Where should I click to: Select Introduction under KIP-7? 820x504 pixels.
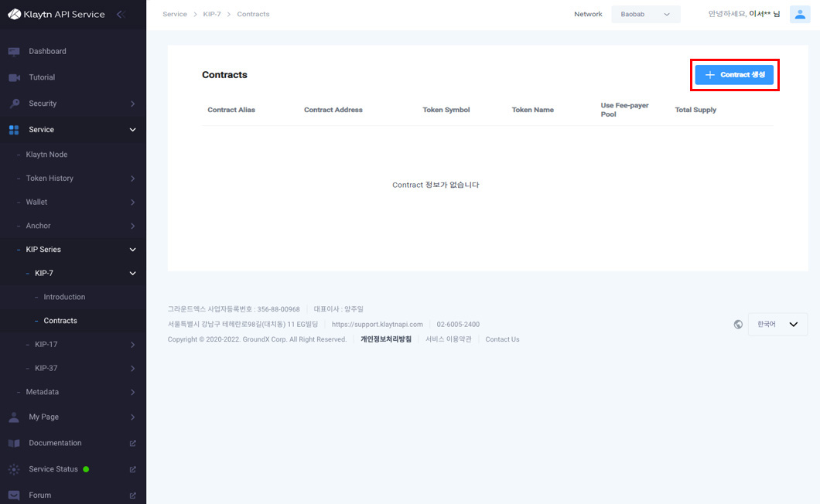(x=64, y=297)
